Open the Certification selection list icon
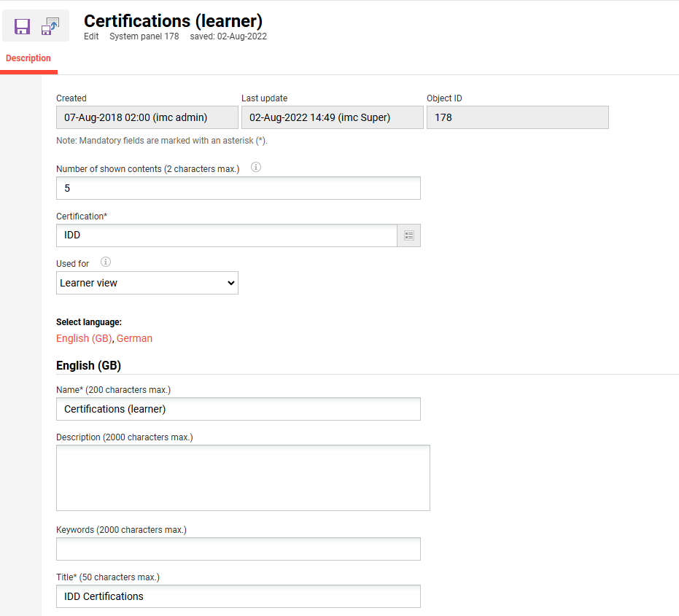Screen dimensions: 679x616 click(409, 235)
